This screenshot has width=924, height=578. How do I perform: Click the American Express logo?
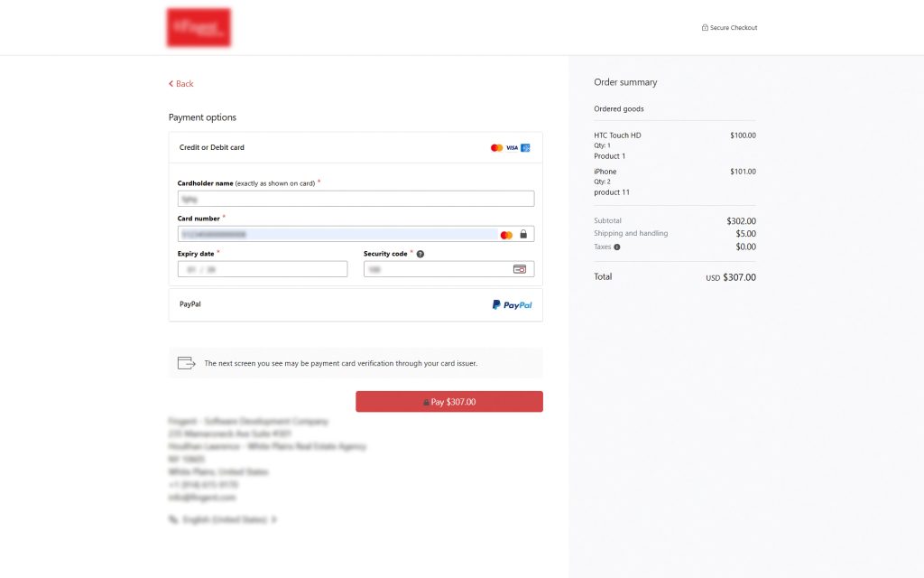point(525,146)
